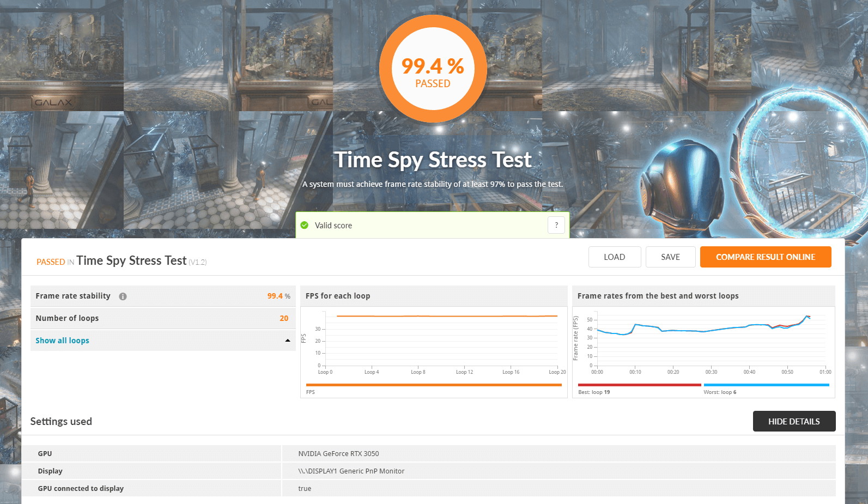Click the GPU settings row label

[x=45, y=453]
